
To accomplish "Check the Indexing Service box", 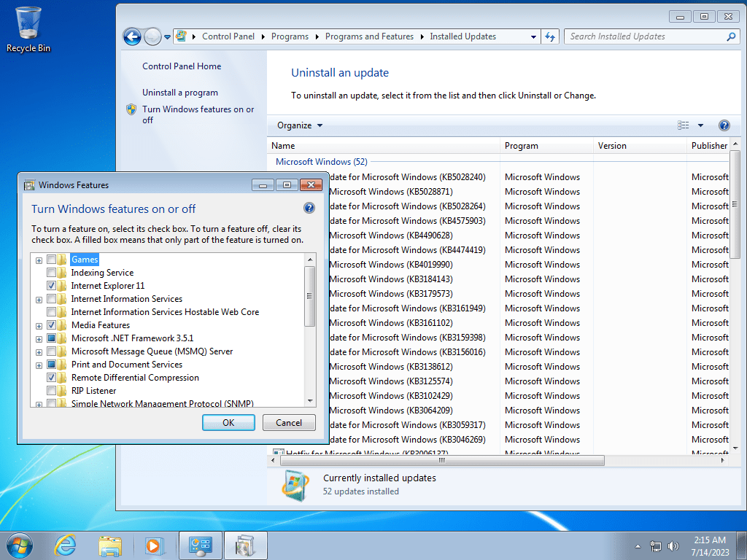I will point(52,273).
